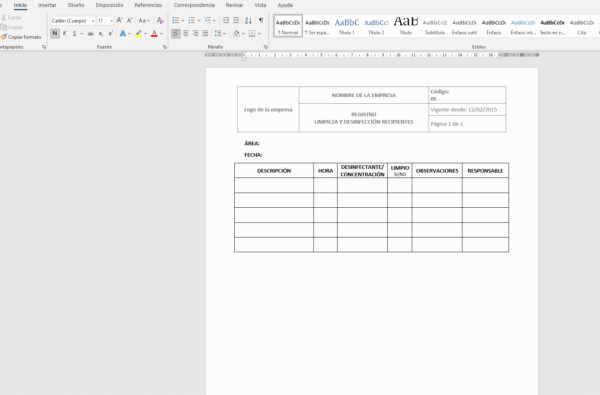Open font color dropdown arrow
The width and height of the screenshot is (600, 395).
pos(161,34)
